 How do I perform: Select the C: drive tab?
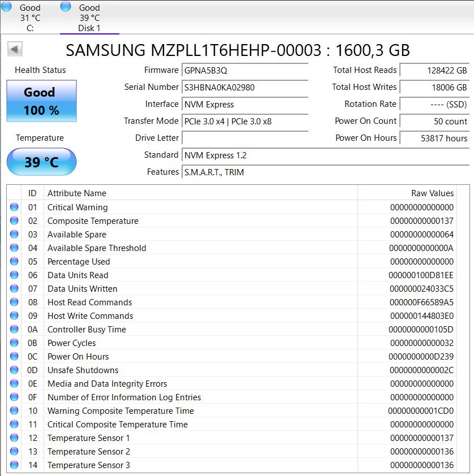(30, 18)
